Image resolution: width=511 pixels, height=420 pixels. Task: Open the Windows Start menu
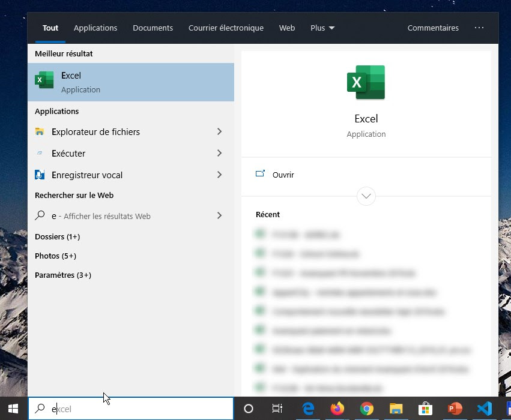[13, 409]
